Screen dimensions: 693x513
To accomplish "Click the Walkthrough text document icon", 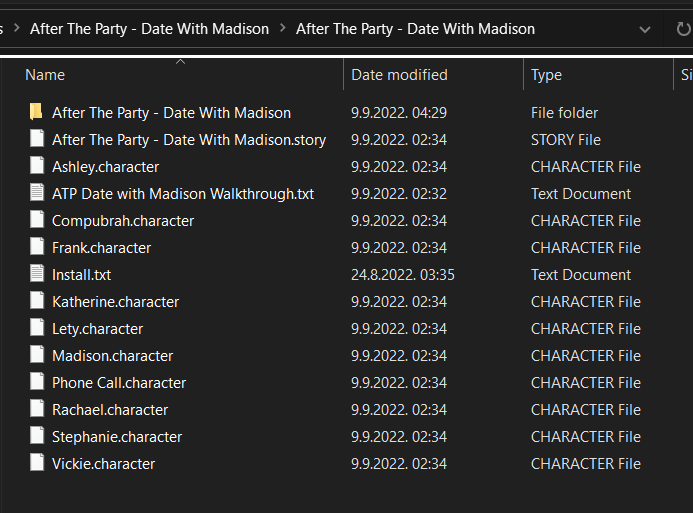I will coord(37,194).
